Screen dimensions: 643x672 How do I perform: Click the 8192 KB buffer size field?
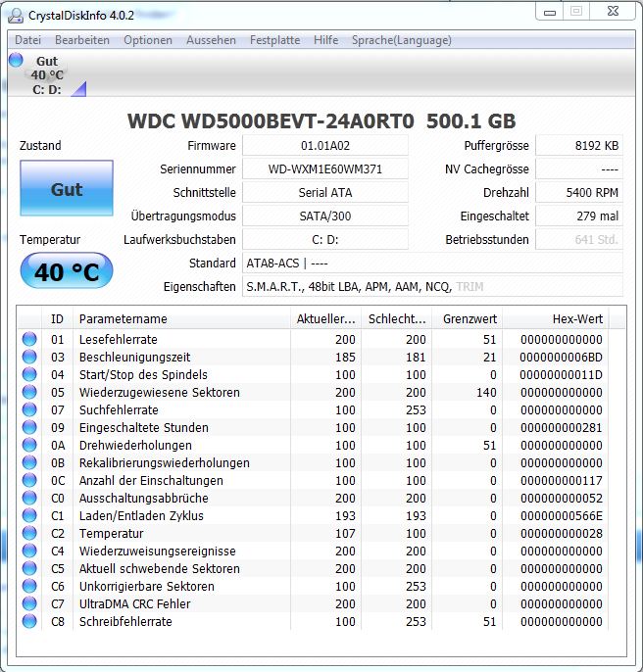click(579, 146)
